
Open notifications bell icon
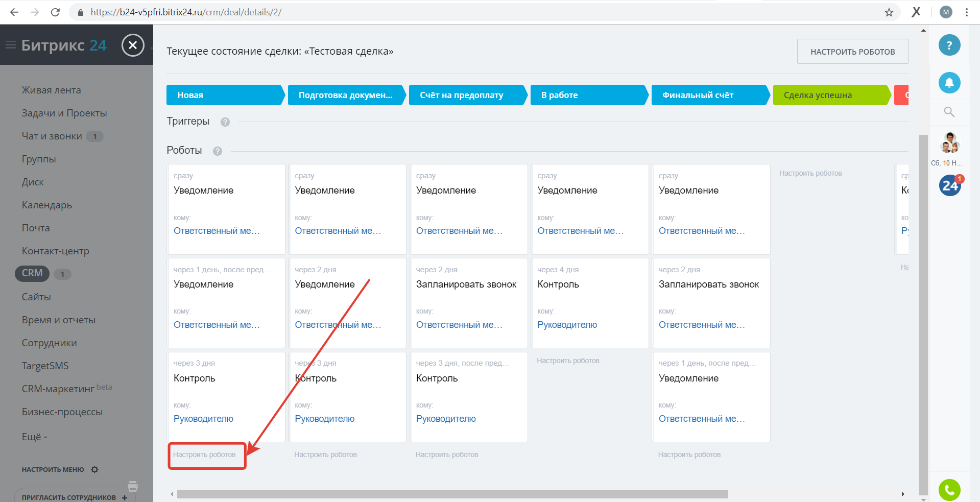[x=949, y=82]
